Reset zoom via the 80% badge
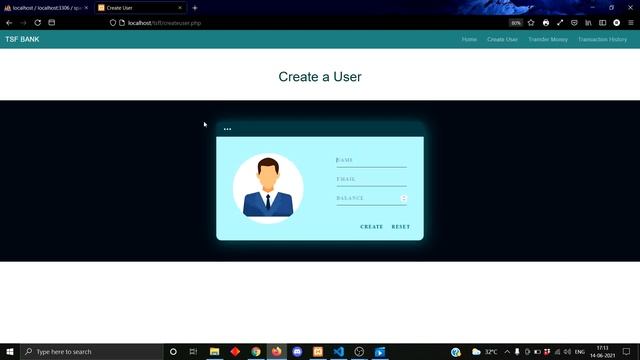The image size is (640, 360). point(516,23)
